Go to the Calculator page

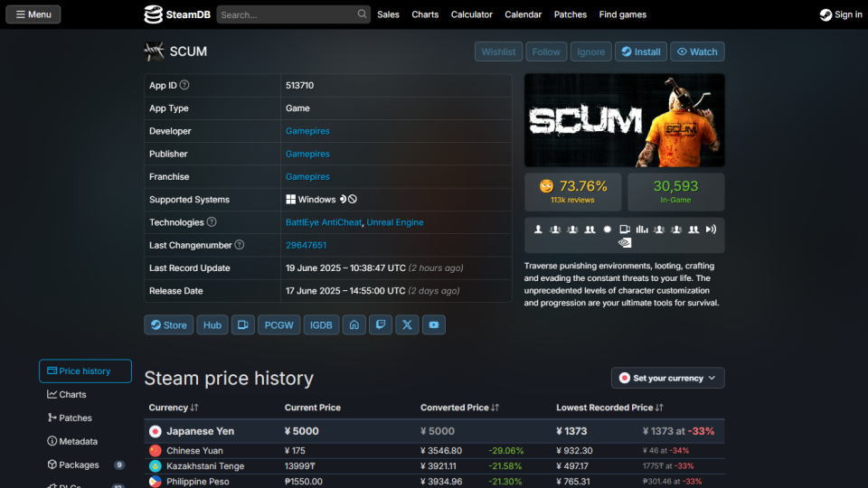(472, 14)
